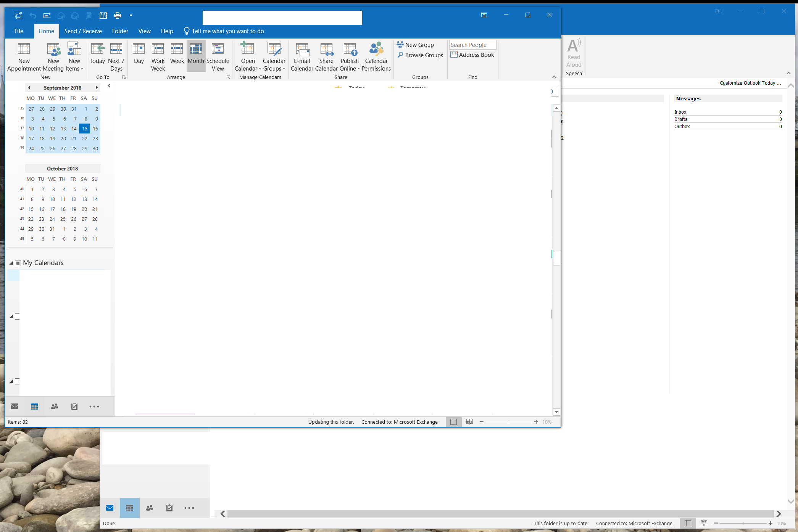
Task: Toggle the second calendar group checkbox
Action: (x=17, y=317)
